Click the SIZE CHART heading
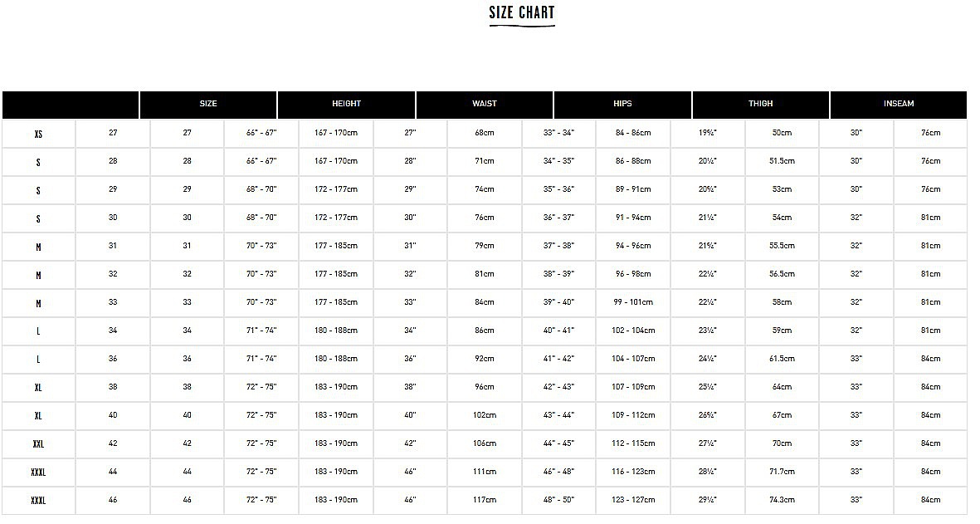The image size is (980, 524). [522, 12]
